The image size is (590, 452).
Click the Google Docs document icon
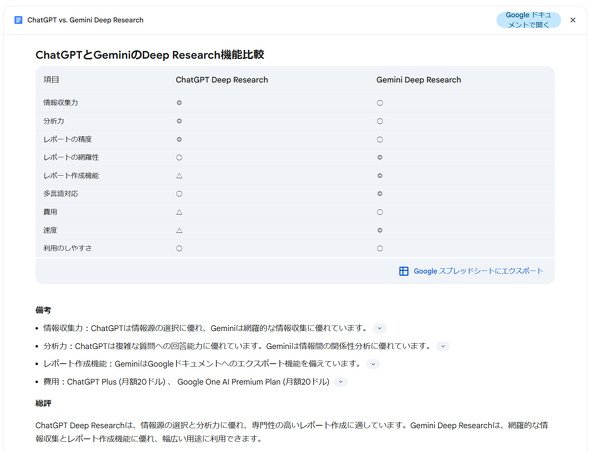tap(18, 20)
